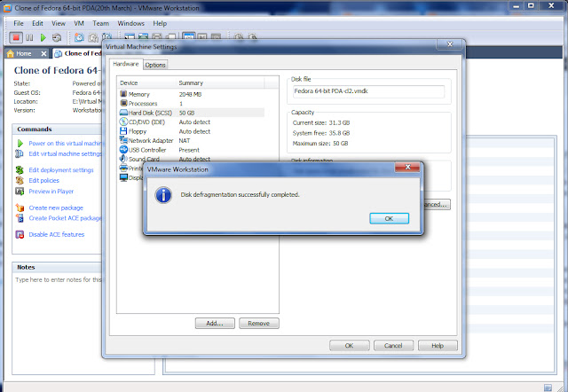The image size is (568, 392).
Task: Switch to the Home tab
Action: pyautogui.click(x=24, y=53)
